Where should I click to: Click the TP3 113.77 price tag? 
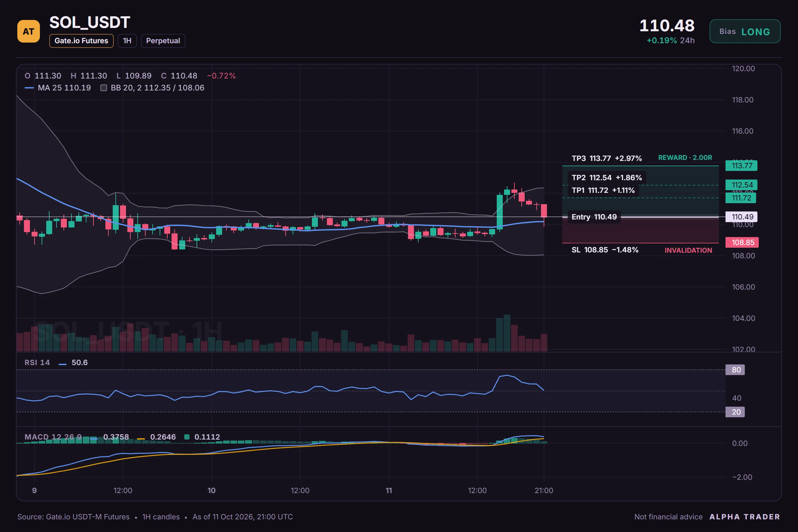(x=741, y=166)
